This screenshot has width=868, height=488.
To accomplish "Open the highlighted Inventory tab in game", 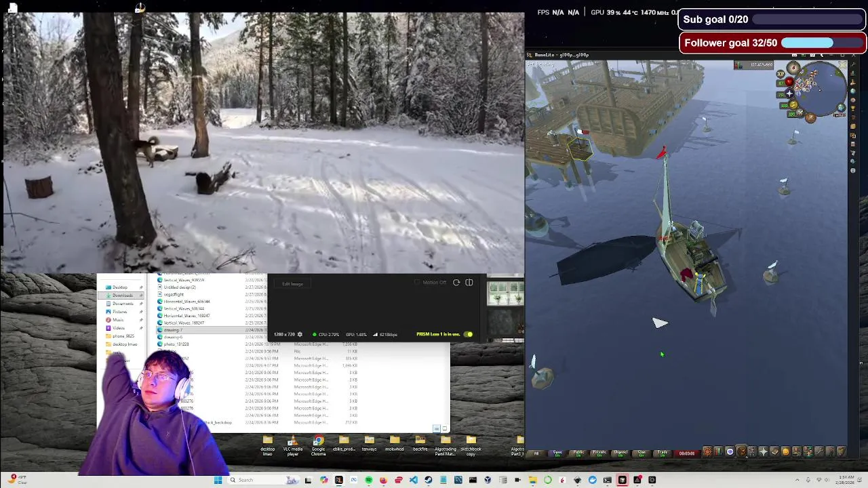I will coord(741,451).
